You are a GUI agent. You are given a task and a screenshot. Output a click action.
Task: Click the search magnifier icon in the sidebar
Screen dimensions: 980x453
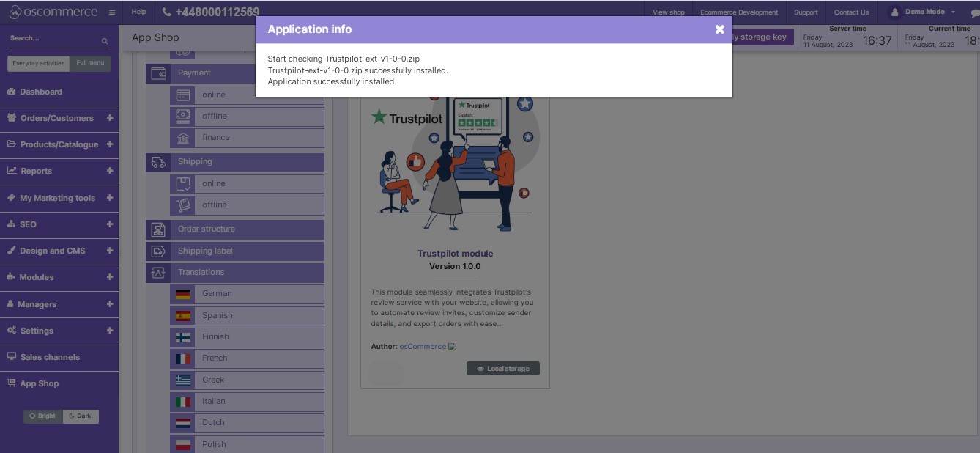point(105,41)
